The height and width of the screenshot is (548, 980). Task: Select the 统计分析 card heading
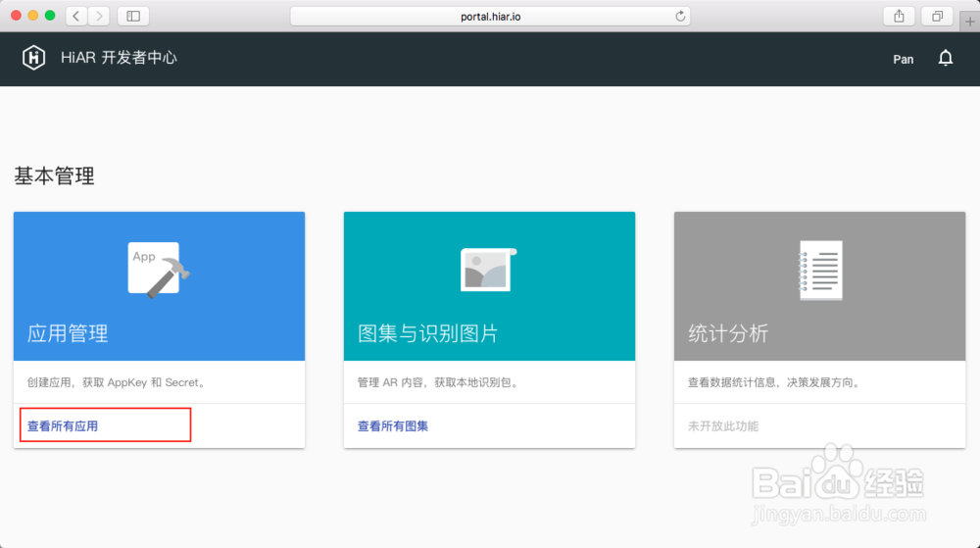728,333
